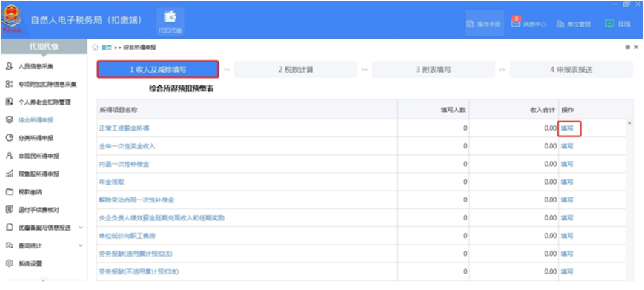This screenshot has width=644, height=290.
Task: Click the 操作 column header
Action: (x=596, y=110)
